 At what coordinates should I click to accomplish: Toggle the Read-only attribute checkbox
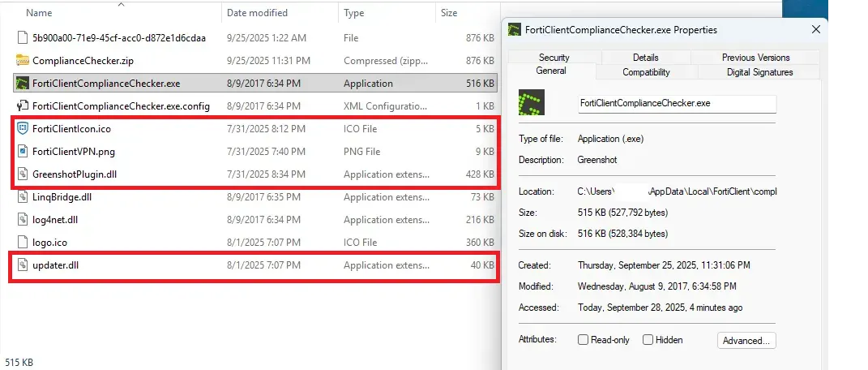584,340
